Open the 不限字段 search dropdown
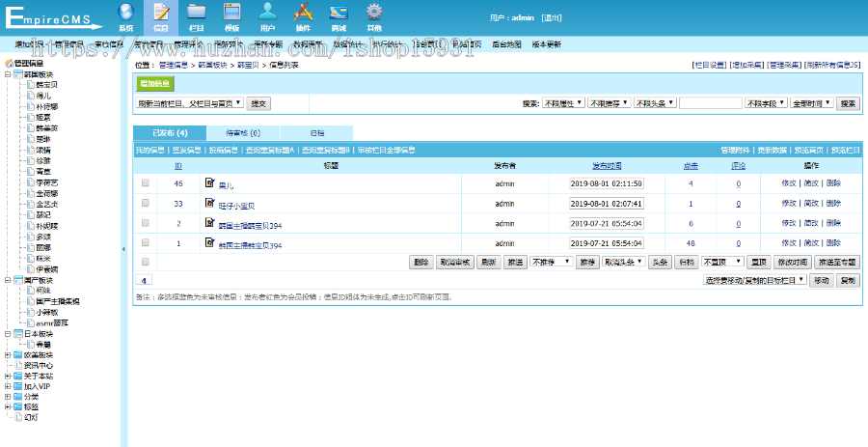Screen dimensions: 868x447 click(766, 103)
